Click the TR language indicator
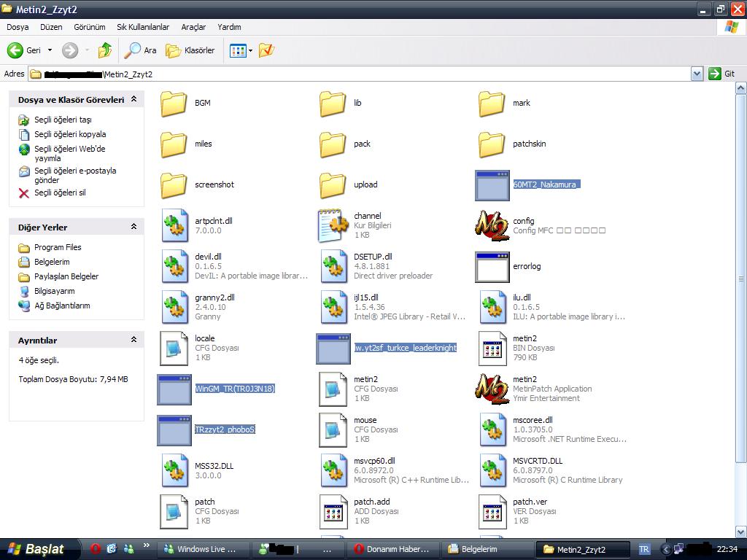Viewport: 747px width, 560px height. [643, 549]
